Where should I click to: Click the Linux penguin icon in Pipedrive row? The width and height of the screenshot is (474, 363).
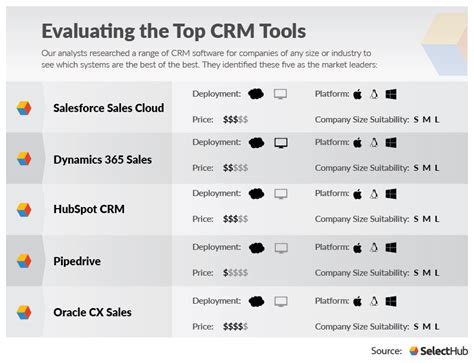[x=374, y=247]
